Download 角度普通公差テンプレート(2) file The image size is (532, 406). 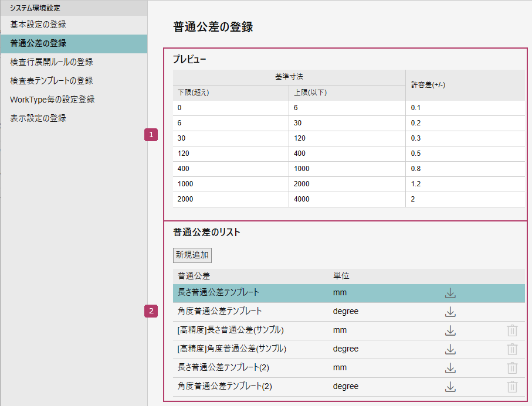[x=450, y=387]
